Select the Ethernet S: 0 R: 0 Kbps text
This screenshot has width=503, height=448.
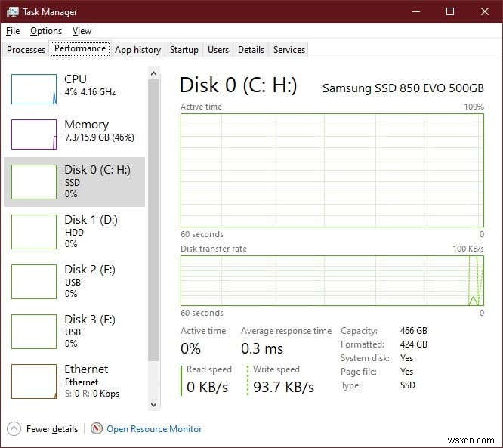91,394
